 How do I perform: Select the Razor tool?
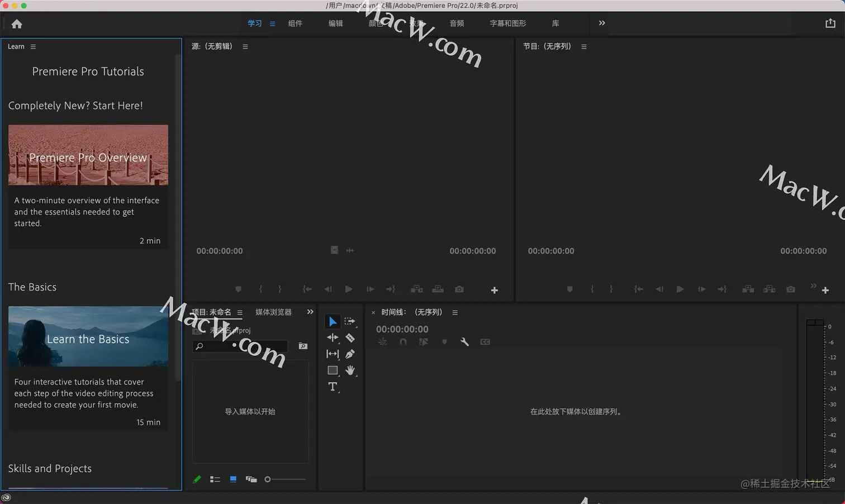[x=350, y=337]
